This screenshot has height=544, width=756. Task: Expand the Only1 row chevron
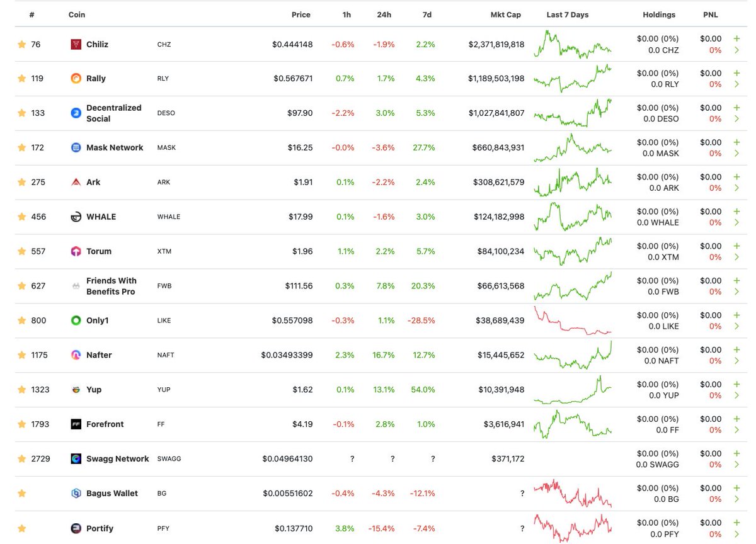[x=736, y=327]
